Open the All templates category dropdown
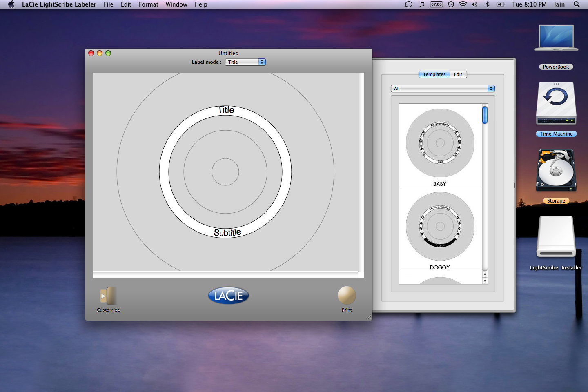This screenshot has width=588, height=392. click(443, 89)
